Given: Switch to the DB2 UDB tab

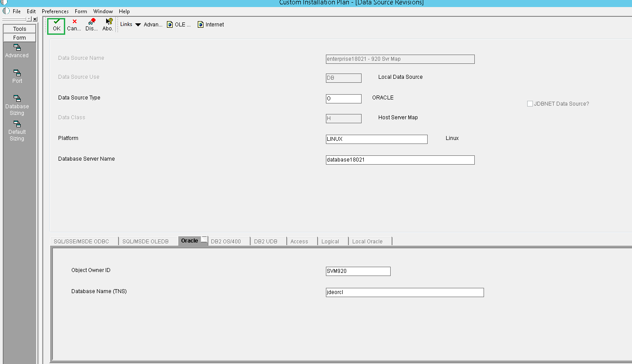Looking at the screenshot, I should pyautogui.click(x=267, y=241).
